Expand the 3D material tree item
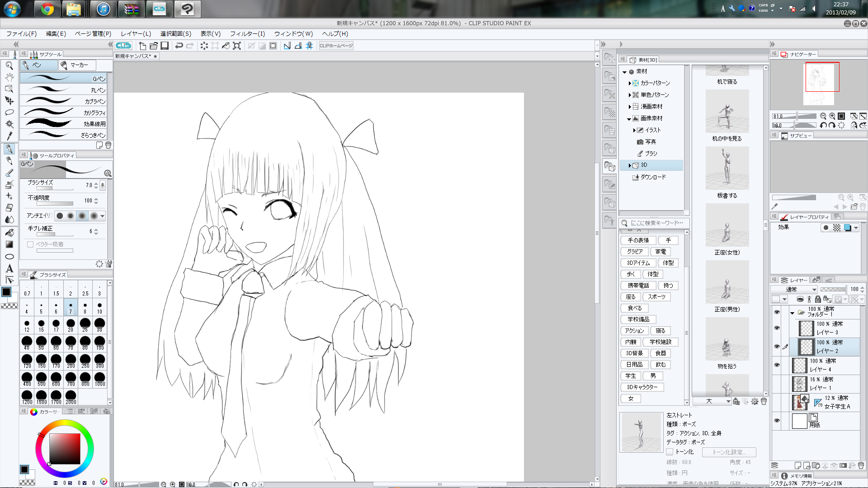The image size is (868, 488). 630,165
